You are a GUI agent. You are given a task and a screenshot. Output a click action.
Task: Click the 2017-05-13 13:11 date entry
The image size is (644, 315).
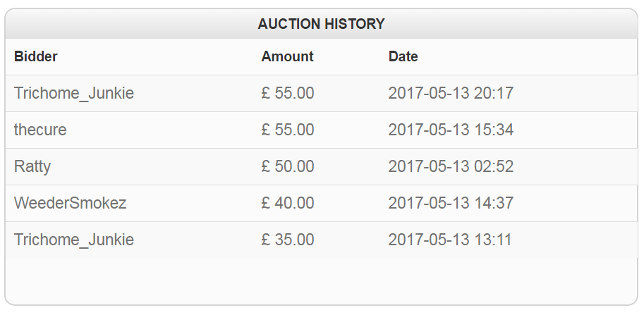(x=449, y=240)
